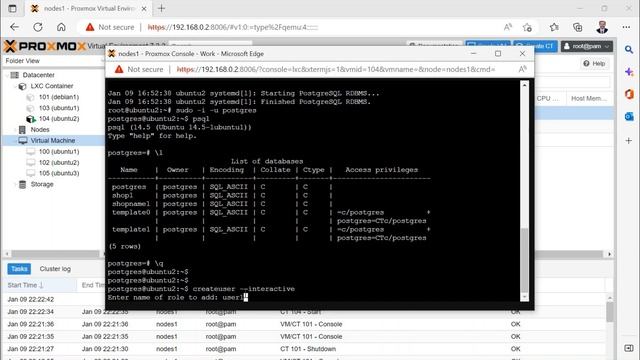
Task: Click the main window address bar URL
Action: tap(233, 27)
